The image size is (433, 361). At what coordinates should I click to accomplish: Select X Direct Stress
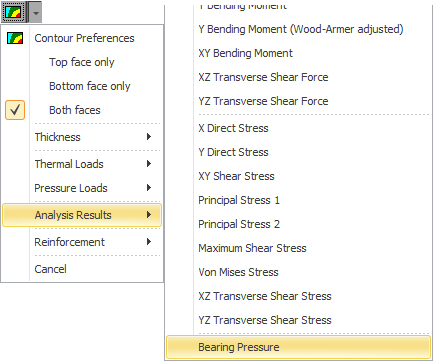coord(233,128)
